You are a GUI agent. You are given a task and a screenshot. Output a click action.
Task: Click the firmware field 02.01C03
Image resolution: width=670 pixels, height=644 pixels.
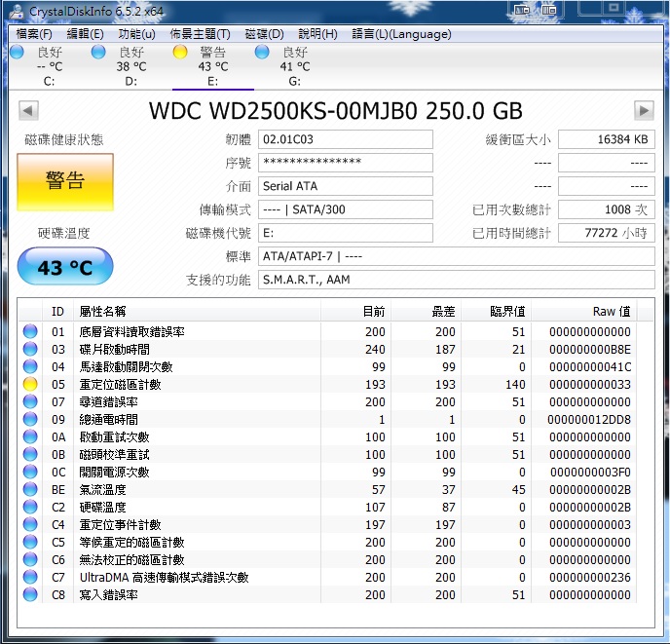(346, 139)
